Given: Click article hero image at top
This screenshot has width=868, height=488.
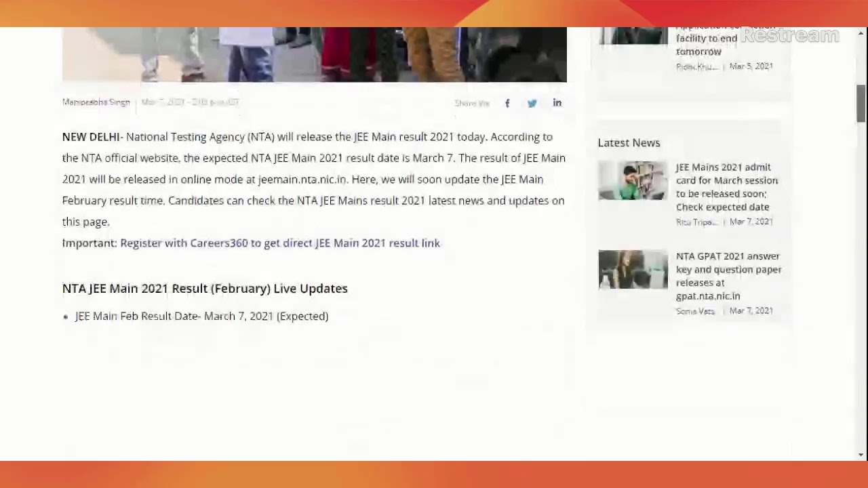Looking at the screenshot, I should pos(315,54).
